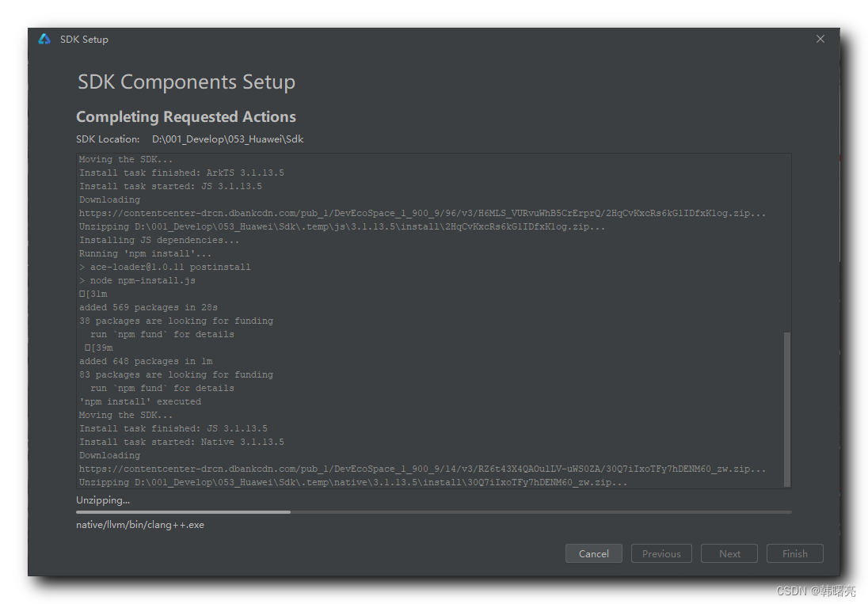Select the "'npm install' executed" log line
The image size is (868, 604).
(140, 401)
